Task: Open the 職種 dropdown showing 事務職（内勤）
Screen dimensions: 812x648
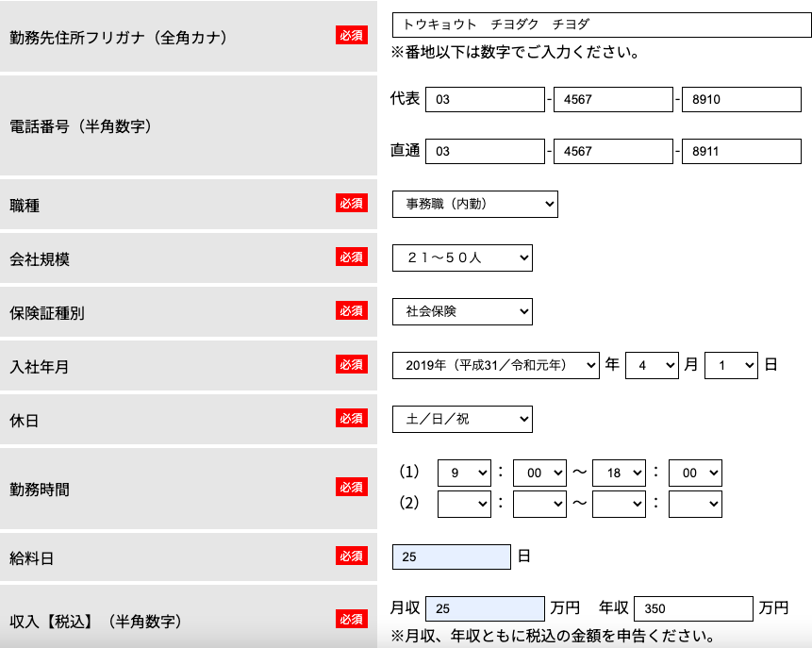Action: click(x=474, y=204)
